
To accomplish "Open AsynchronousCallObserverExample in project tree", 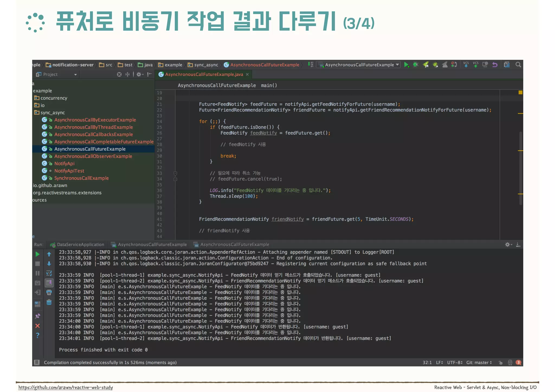I will pyautogui.click(x=93, y=156).
